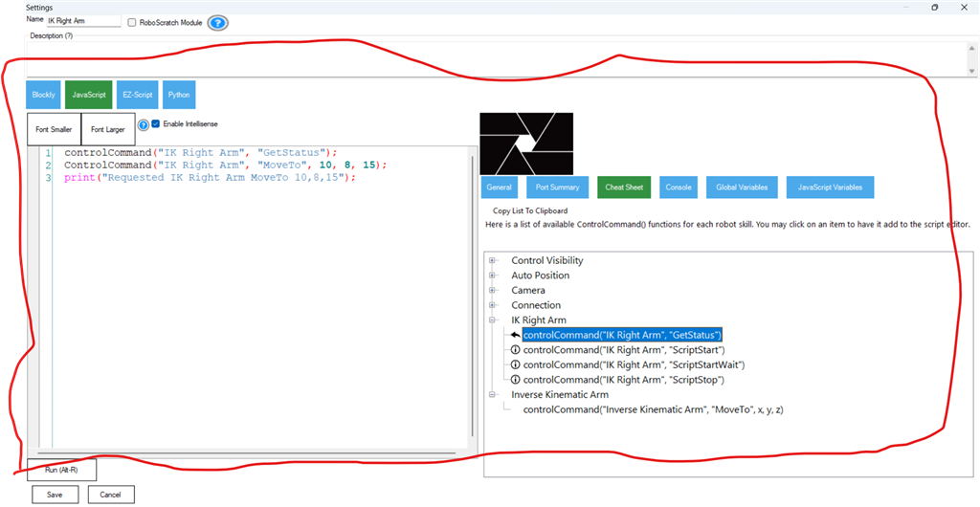980x507 pixels.
Task: Uncheck Enable Intellisense
Action: (x=156, y=124)
